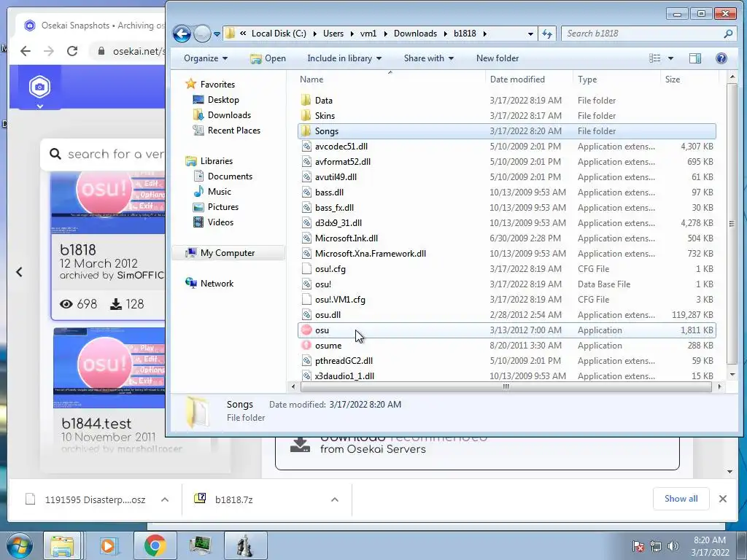Select Libraries in navigation pane

(209, 161)
